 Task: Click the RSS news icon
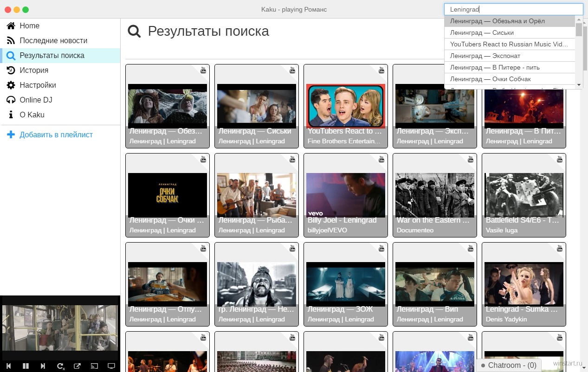tap(11, 41)
